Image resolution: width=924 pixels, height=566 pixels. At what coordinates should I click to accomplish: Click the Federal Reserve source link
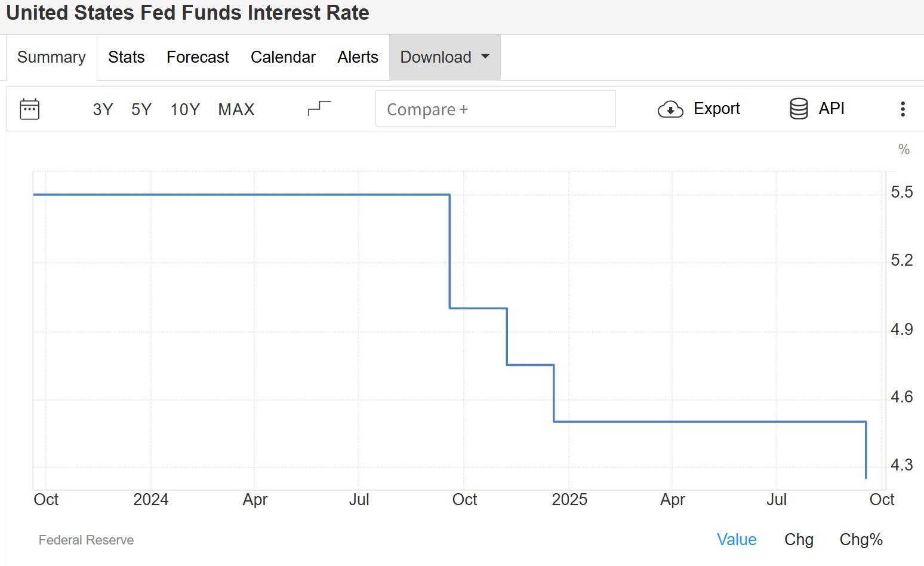pyautogui.click(x=86, y=540)
